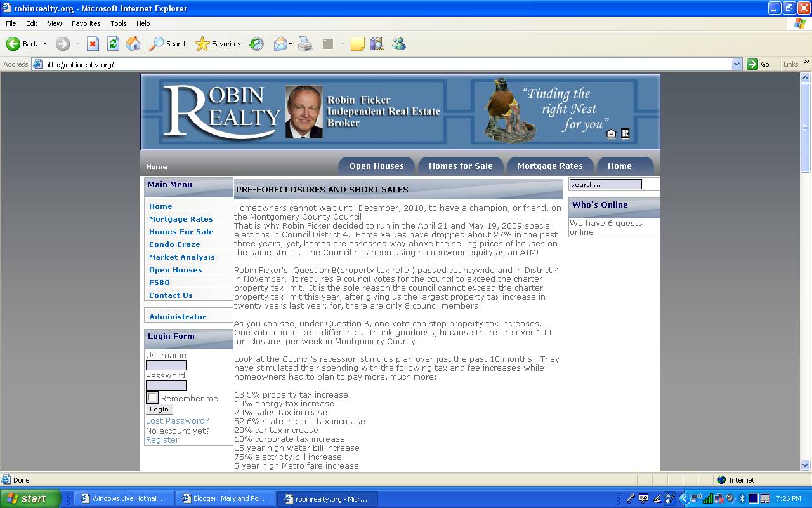Screen dimensions: 812x508
Task: Click the Robin Realty logo
Action: tap(222, 112)
